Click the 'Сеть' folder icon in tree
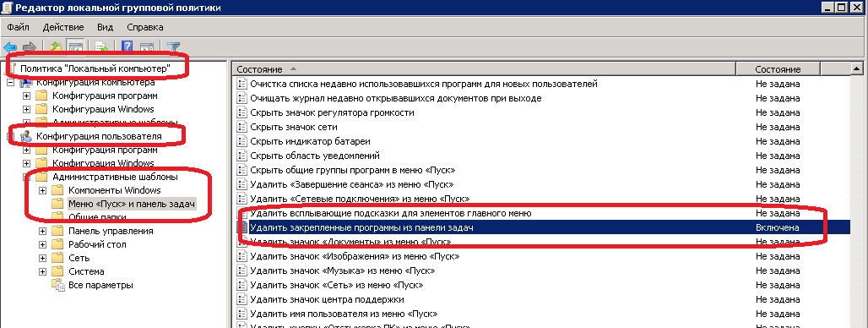 coord(57,258)
